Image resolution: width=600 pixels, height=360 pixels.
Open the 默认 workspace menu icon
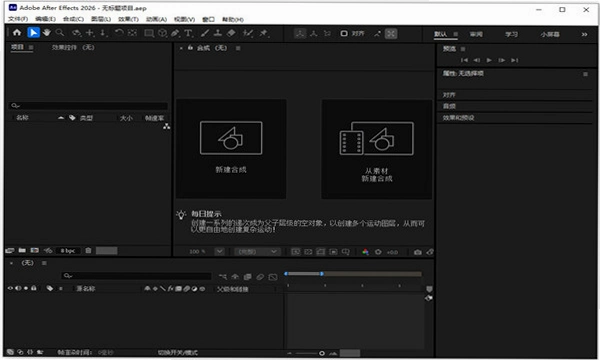(455, 34)
